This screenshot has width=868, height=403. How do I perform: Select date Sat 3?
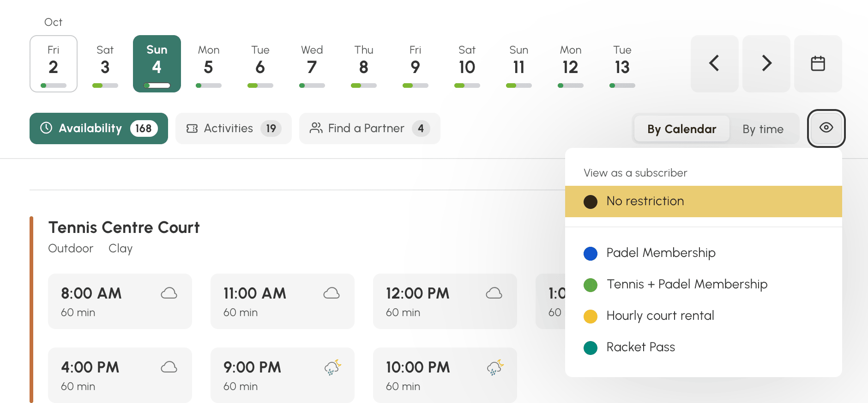[105, 64]
